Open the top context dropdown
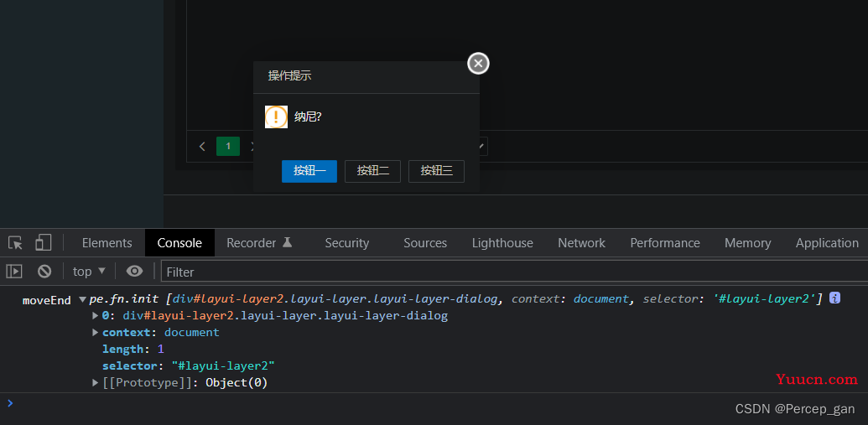Screen dimensions: 868x425 point(89,271)
